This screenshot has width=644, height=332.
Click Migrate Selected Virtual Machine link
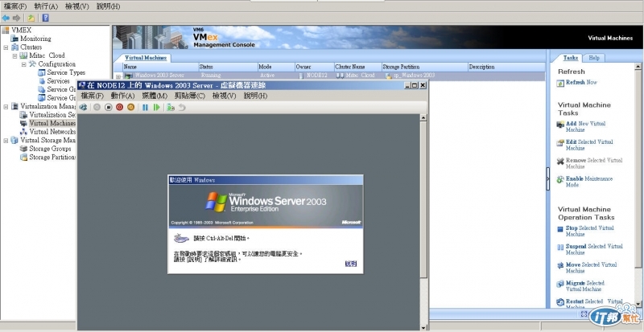click(x=585, y=286)
